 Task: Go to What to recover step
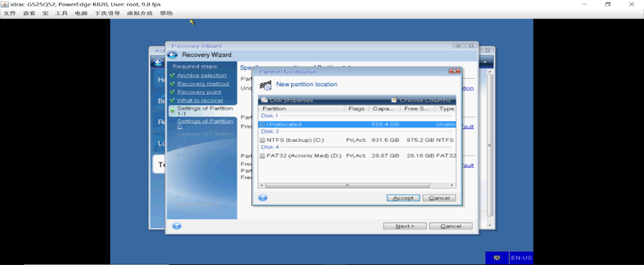[200, 100]
